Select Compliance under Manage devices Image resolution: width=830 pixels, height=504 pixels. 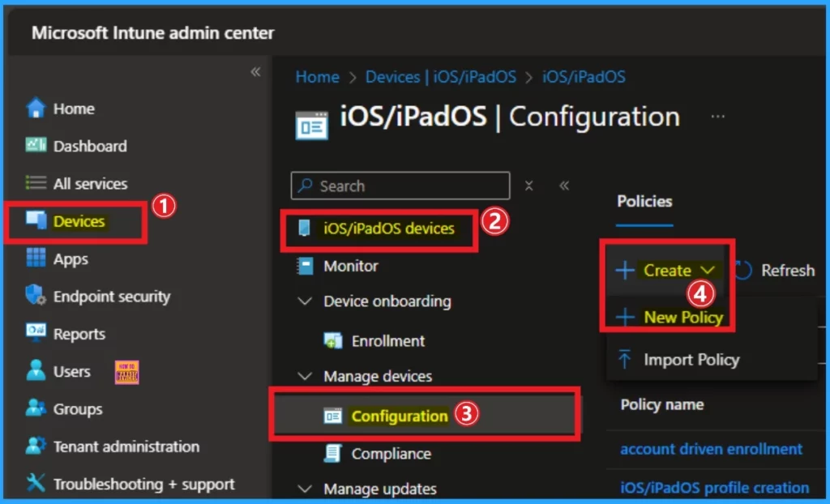click(x=391, y=454)
